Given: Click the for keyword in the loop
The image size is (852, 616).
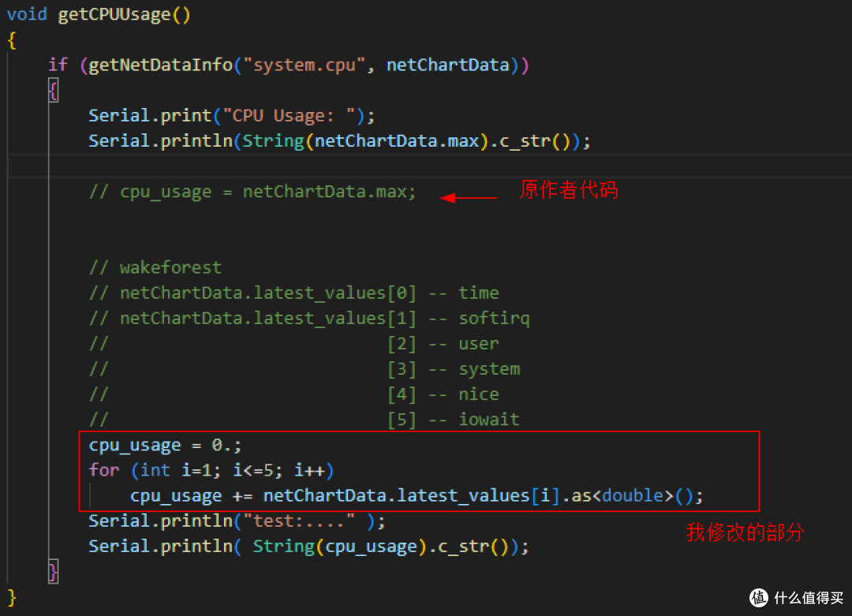Looking at the screenshot, I should coord(104,470).
